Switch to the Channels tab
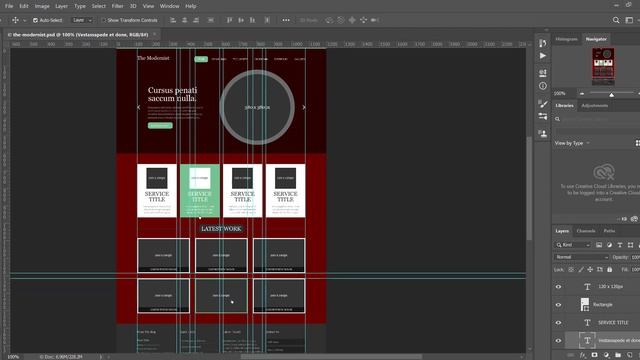The height and width of the screenshot is (360, 640). pyautogui.click(x=586, y=231)
